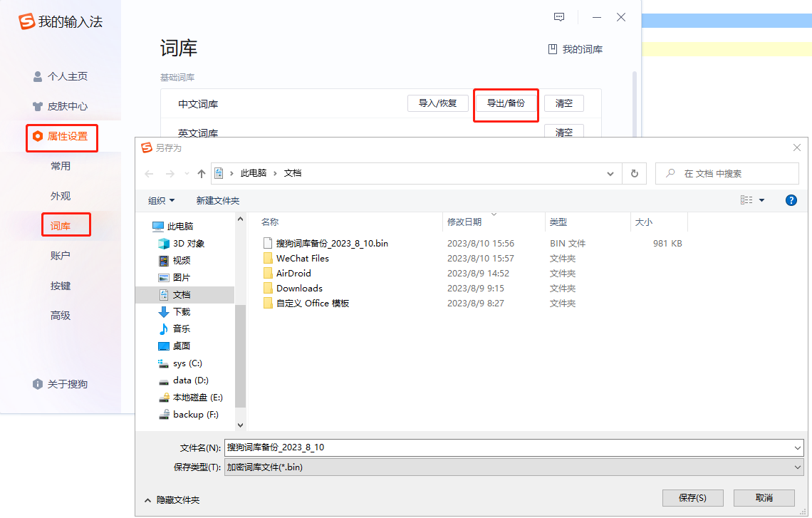The height and width of the screenshot is (518, 812).
Task: Expand the 组织 dropdown menu
Action: point(160,200)
